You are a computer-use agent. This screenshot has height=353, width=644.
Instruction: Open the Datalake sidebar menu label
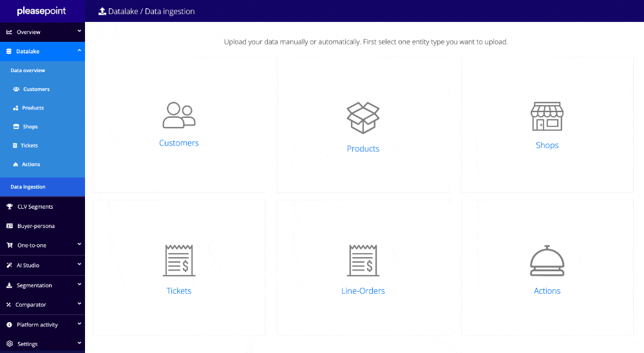28,52
